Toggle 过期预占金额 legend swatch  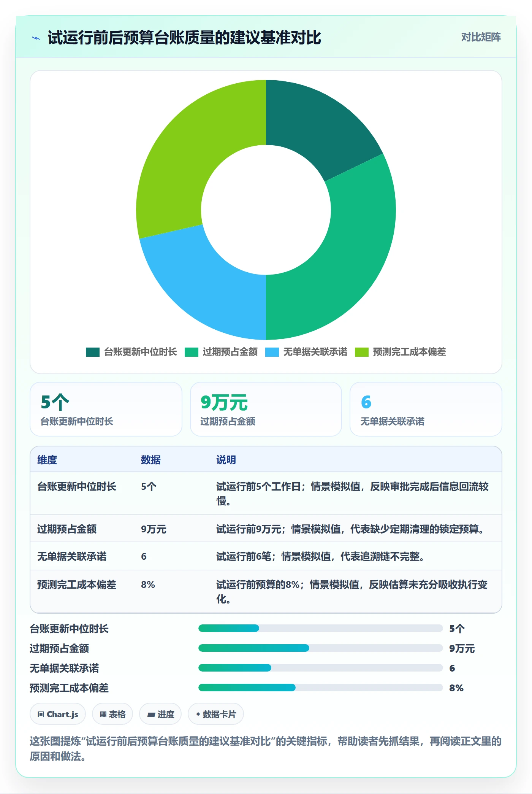(x=192, y=352)
